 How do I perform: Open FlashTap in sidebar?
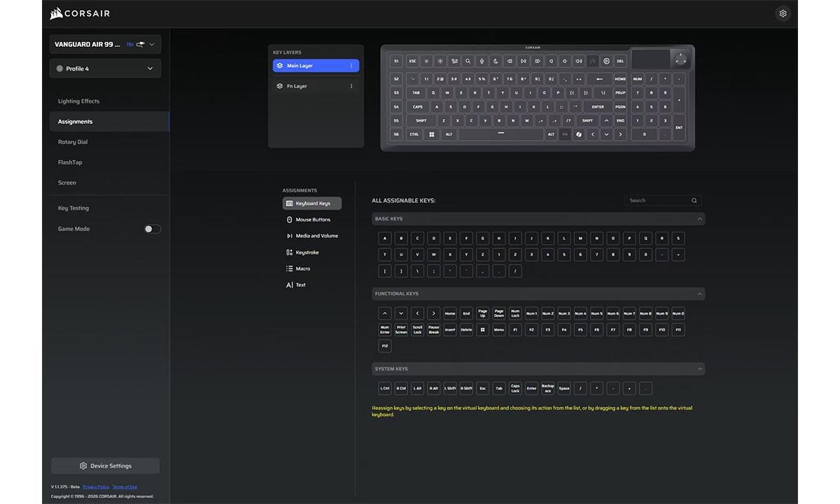point(70,162)
